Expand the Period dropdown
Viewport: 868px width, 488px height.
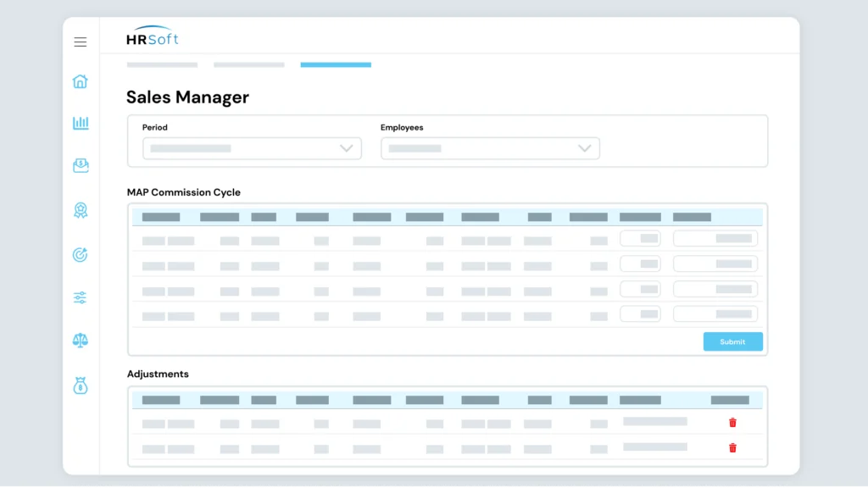tap(252, 148)
